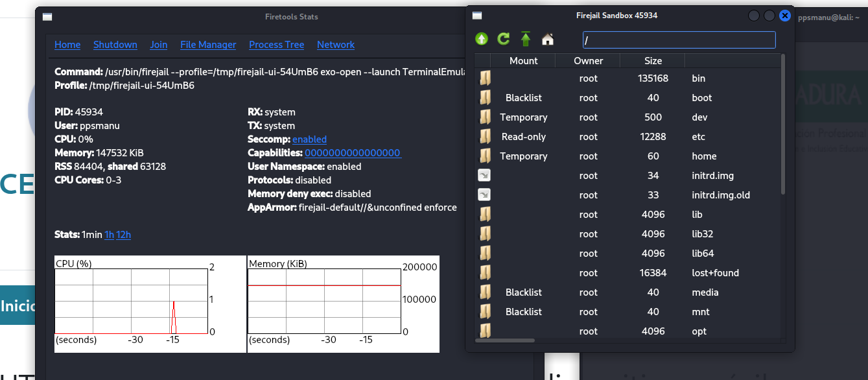Select the initrd.img entry name
868x380 pixels.
point(712,176)
